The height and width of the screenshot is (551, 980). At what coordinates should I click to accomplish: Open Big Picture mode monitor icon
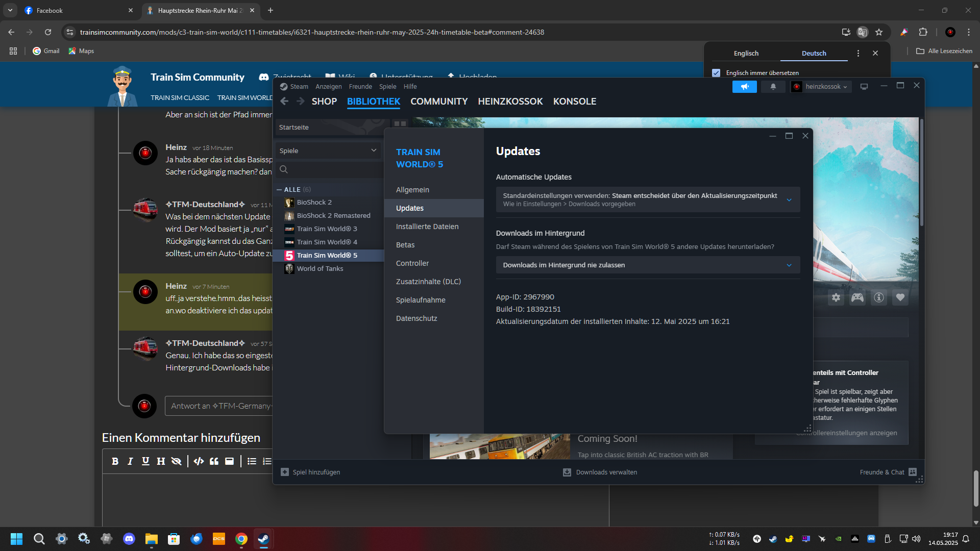pyautogui.click(x=864, y=87)
